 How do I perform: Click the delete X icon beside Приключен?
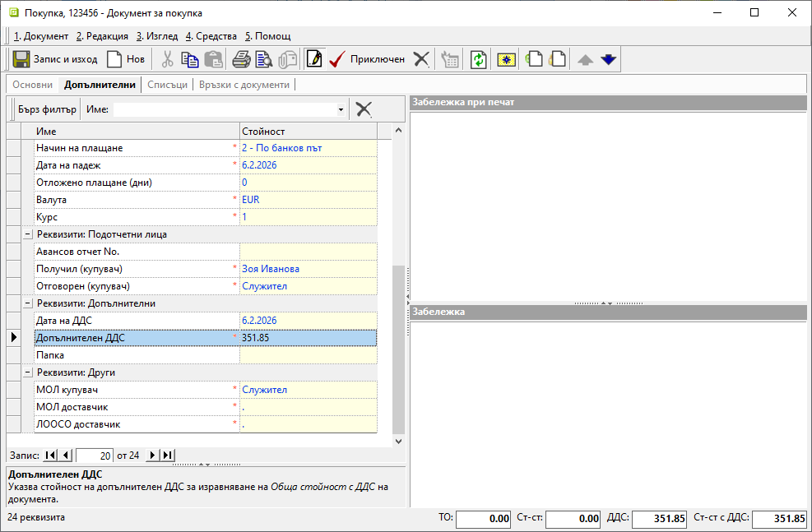[x=421, y=59]
